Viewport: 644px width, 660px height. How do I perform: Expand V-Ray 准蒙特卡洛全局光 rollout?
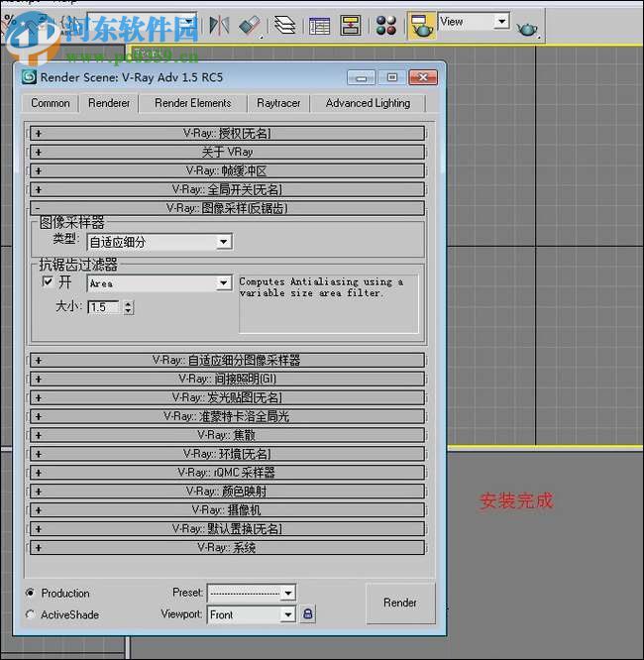pyautogui.click(x=227, y=416)
